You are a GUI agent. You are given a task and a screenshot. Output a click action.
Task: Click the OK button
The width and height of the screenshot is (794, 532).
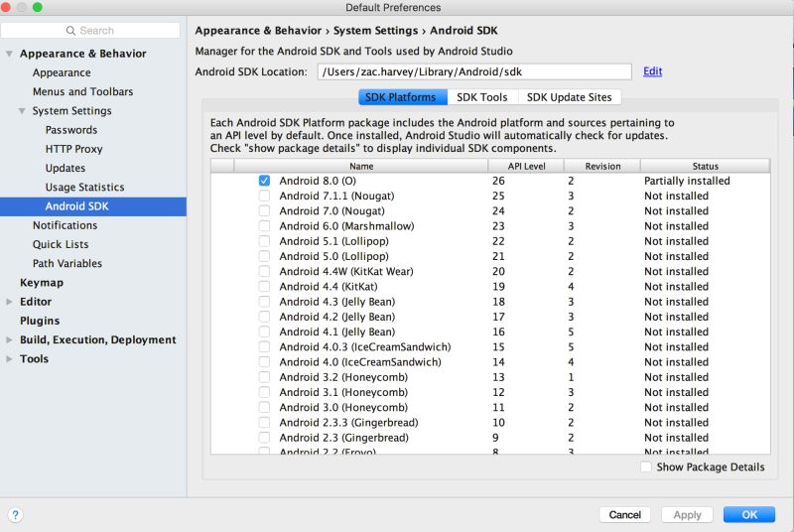click(x=749, y=515)
